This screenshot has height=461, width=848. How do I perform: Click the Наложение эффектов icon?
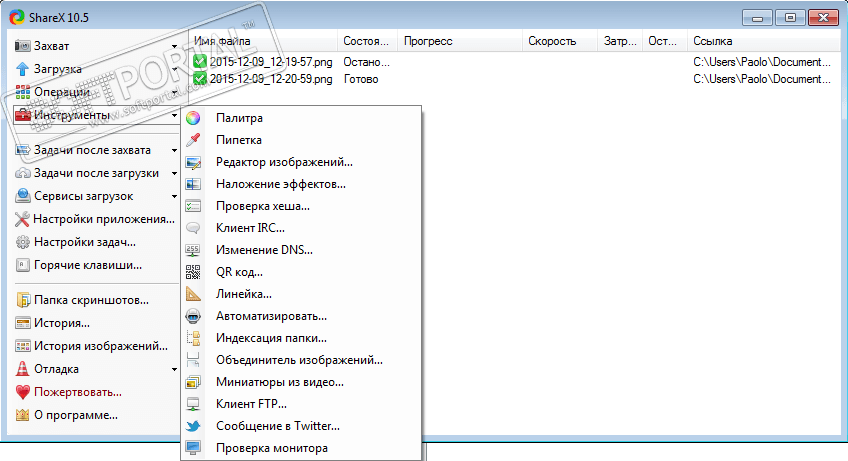[x=193, y=184]
